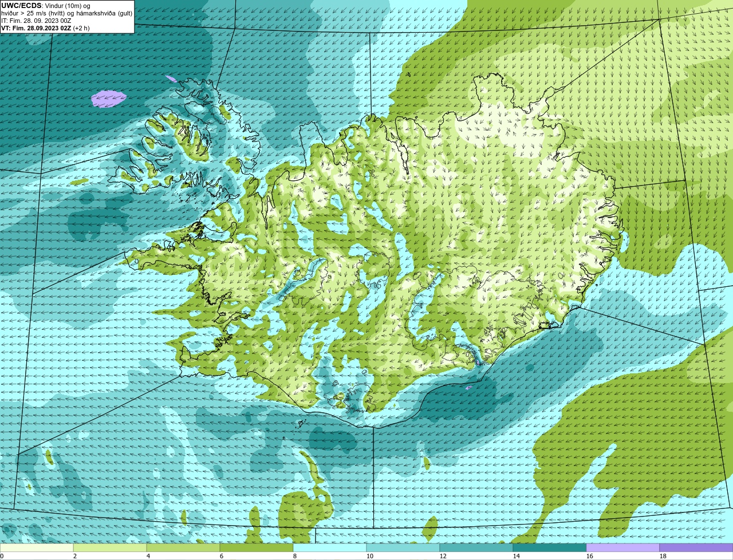Select the legend tick label "12"
This screenshot has height=560, width=733.
coord(443,556)
